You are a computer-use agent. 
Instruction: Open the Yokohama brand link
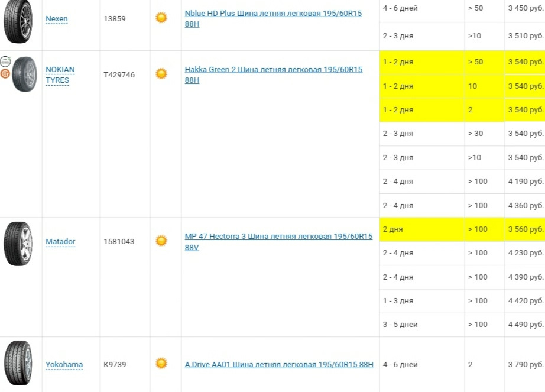pyautogui.click(x=64, y=365)
